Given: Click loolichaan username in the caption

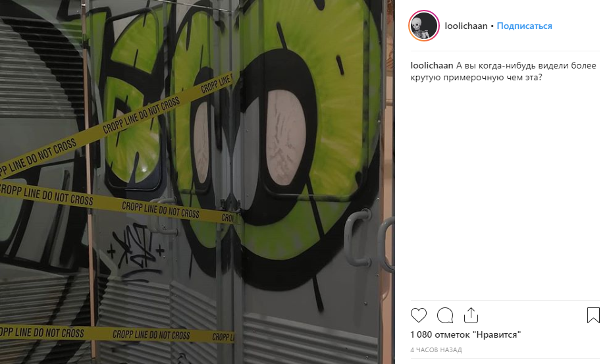Looking at the screenshot, I should (x=432, y=65).
